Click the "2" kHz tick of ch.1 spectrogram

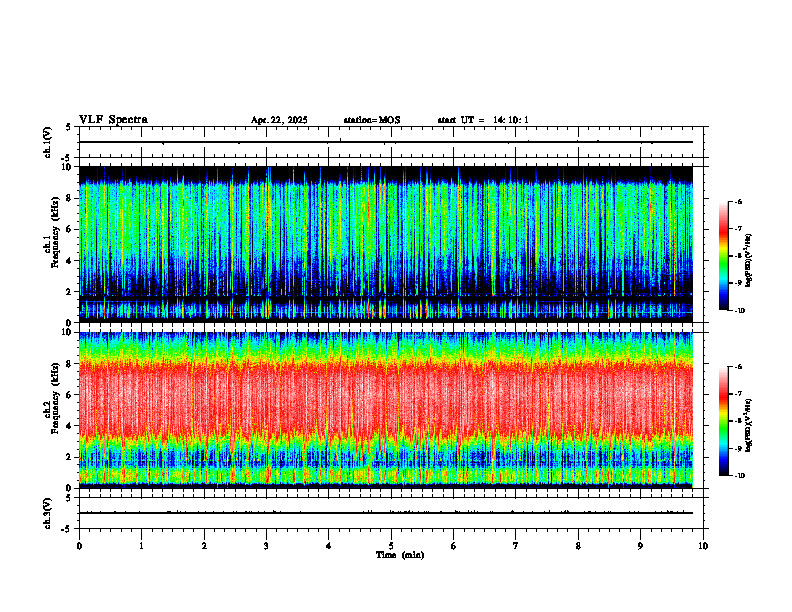pyautogui.click(x=70, y=292)
